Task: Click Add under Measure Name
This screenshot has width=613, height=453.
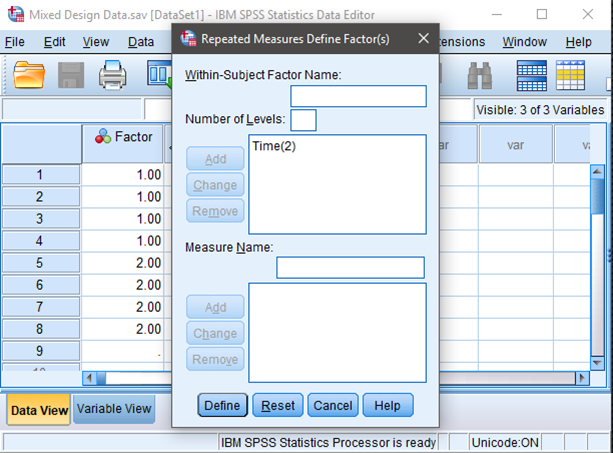Action: 215,307
